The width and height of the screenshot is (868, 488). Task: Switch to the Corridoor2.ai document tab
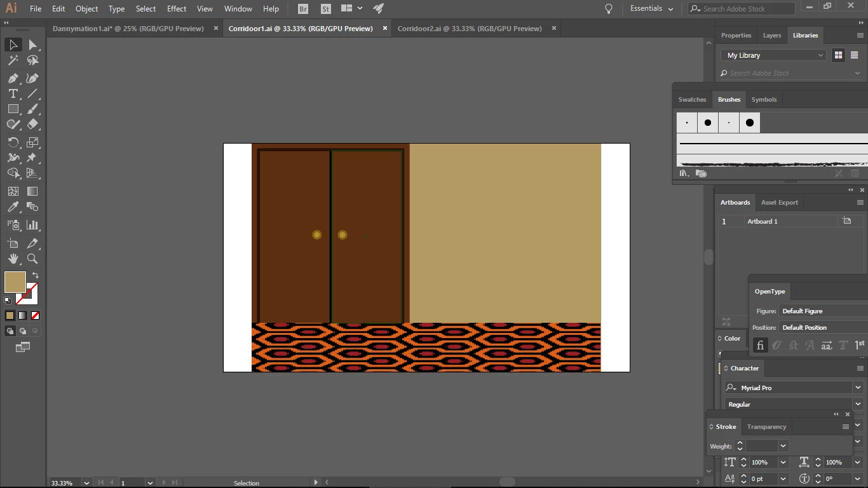point(470,29)
